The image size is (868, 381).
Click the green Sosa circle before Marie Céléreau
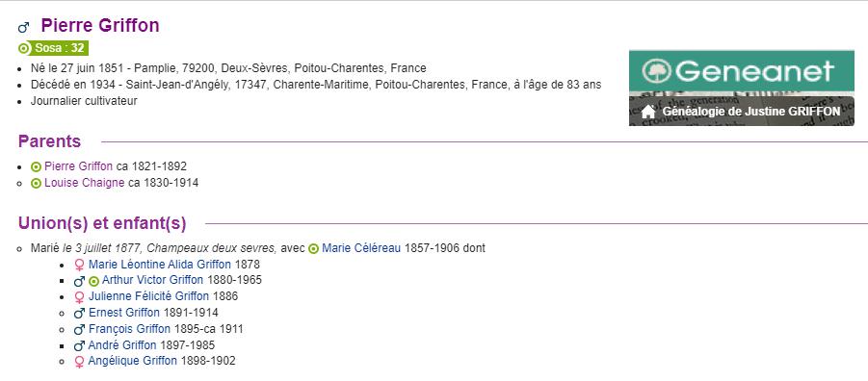[313, 249]
